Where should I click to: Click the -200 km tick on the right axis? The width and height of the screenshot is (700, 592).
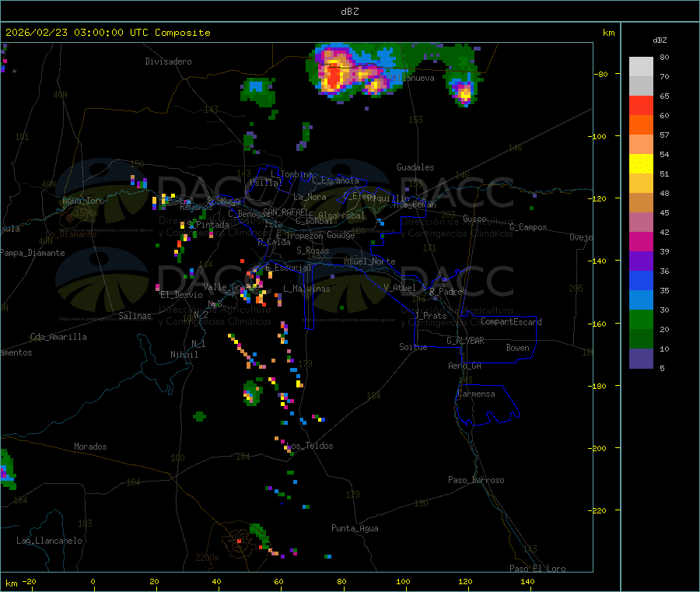[597, 448]
